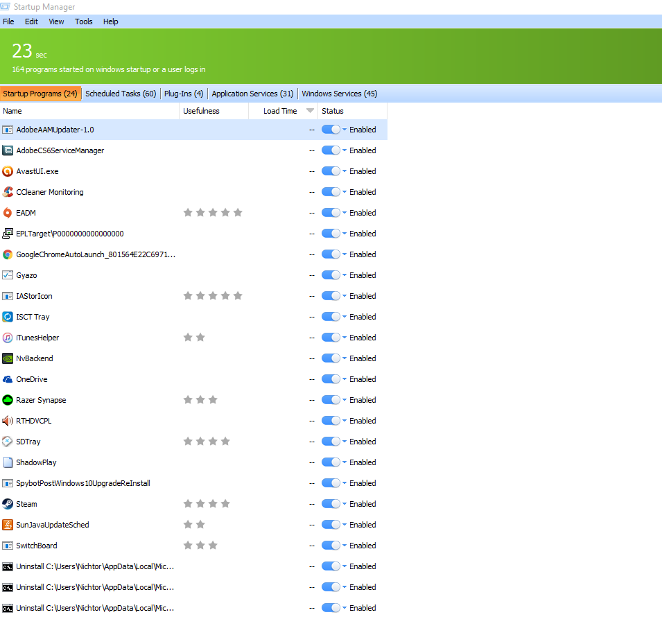
Task: Select the Gyazo icon
Action: point(8,275)
